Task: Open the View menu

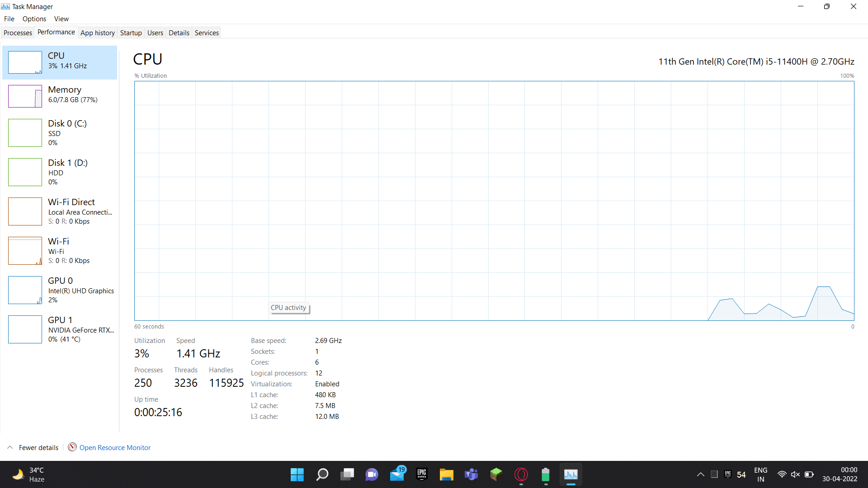Action: coord(61,19)
